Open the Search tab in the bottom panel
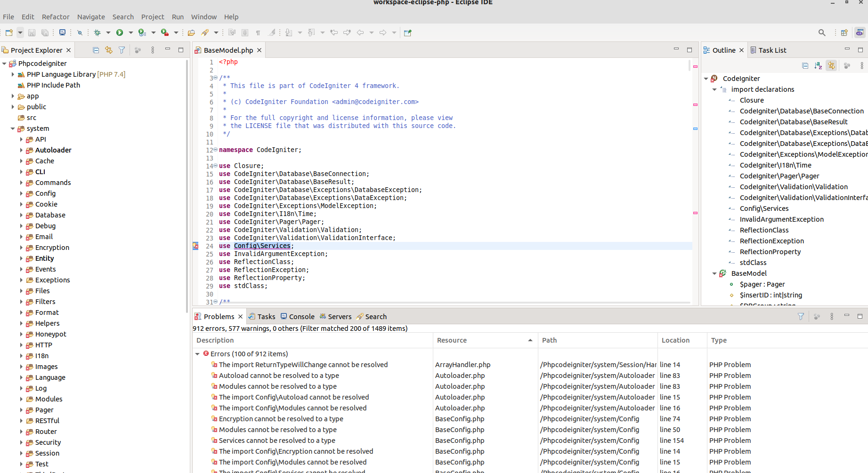The image size is (868, 473). pos(372,316)
